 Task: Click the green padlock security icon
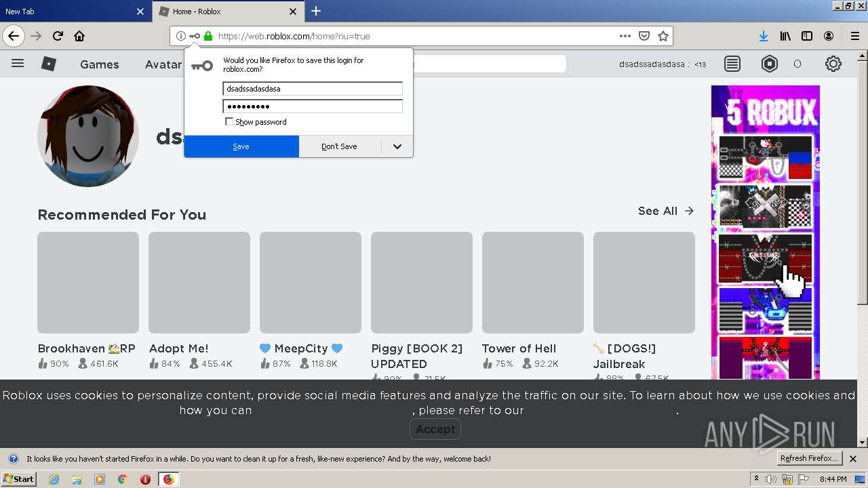click(x=208, y=36)
